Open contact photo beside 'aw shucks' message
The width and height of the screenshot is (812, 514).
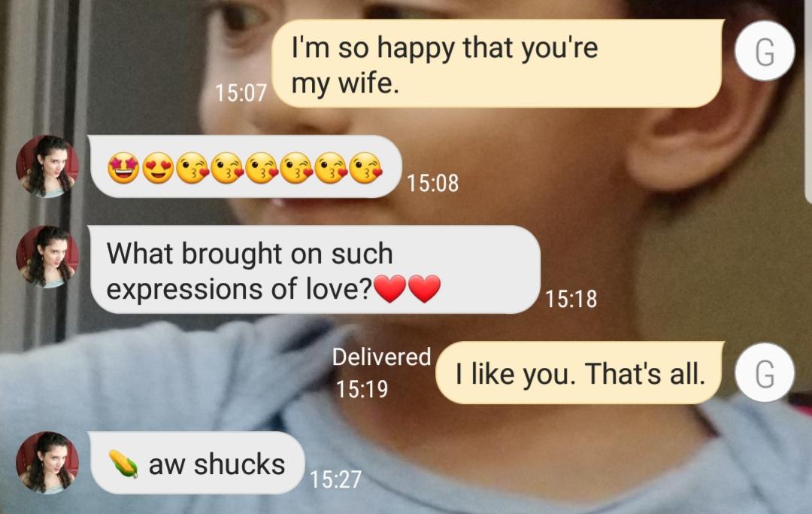[47, 462]
